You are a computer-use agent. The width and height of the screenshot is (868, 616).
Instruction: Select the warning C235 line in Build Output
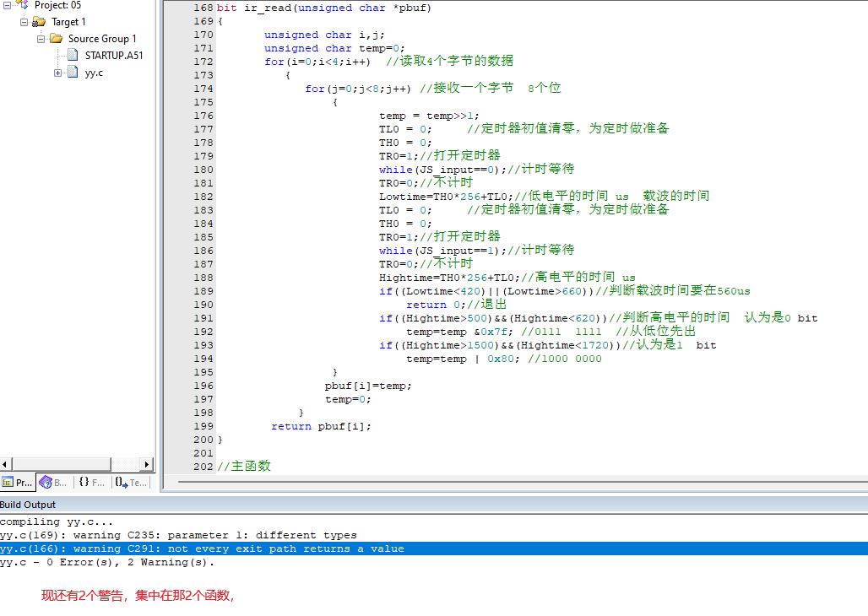tap(179, 535)
